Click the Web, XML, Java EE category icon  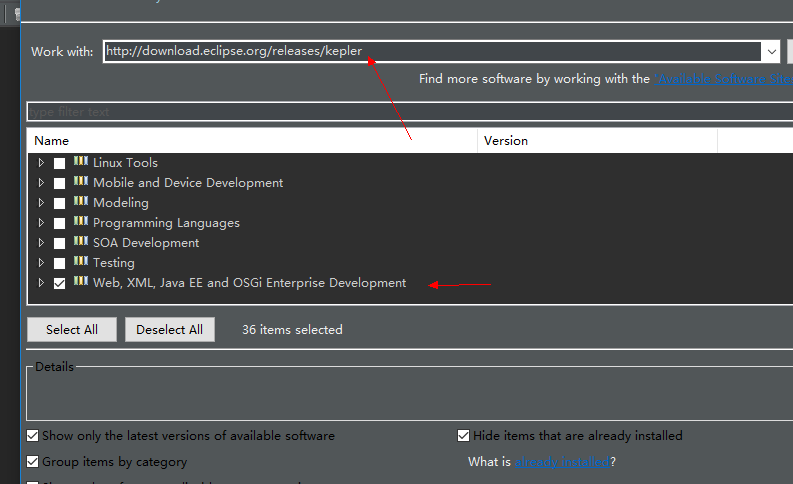point(81,281)
